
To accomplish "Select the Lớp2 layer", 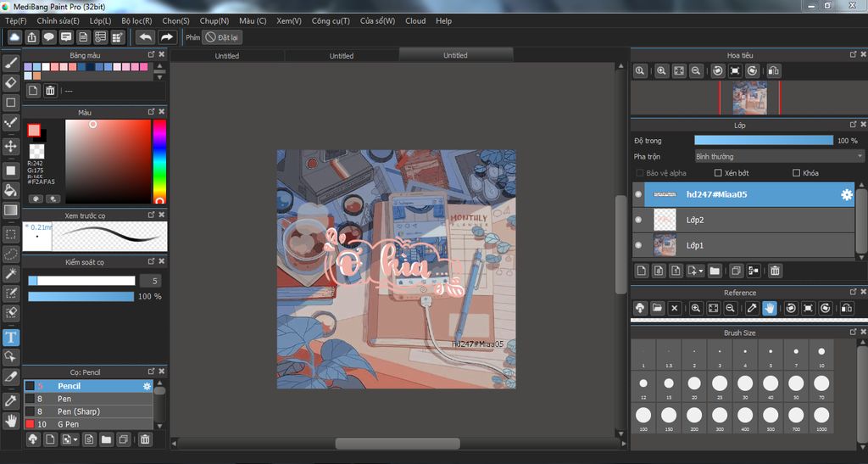I will tap(743, 220).
